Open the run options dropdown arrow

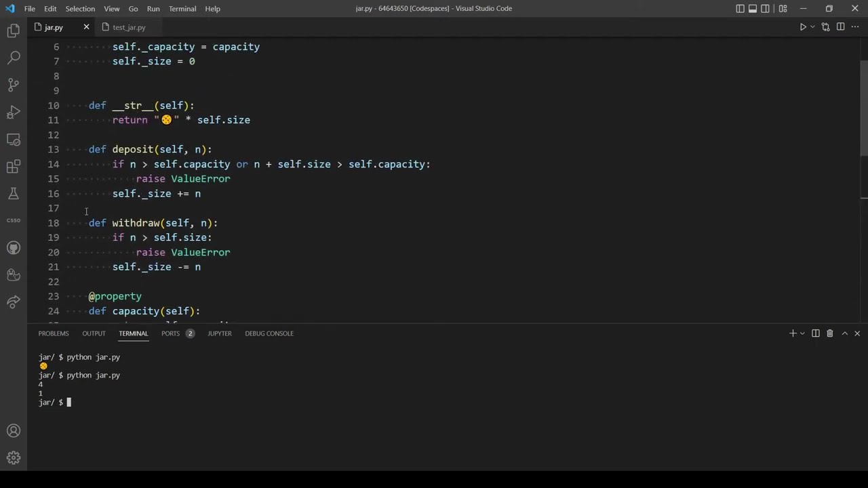coord(812,27)
